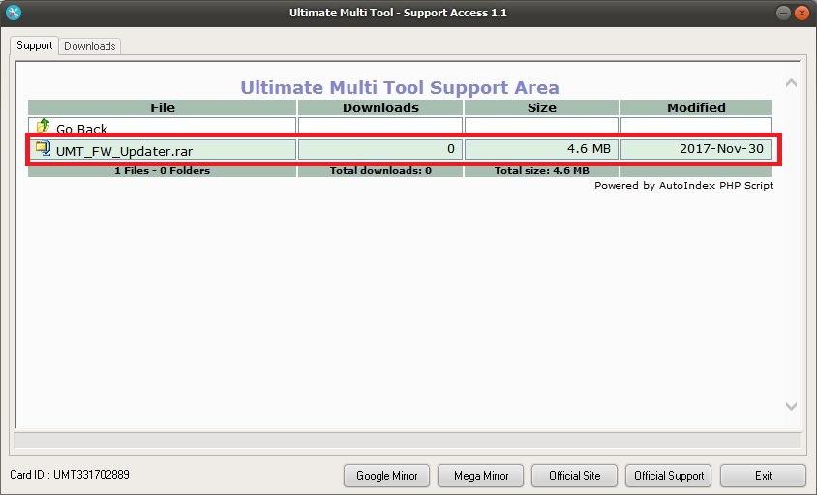Click the Powered by AutoIndex PHP Script text
The height and width of the screenshot is (504, 817).
683,186
